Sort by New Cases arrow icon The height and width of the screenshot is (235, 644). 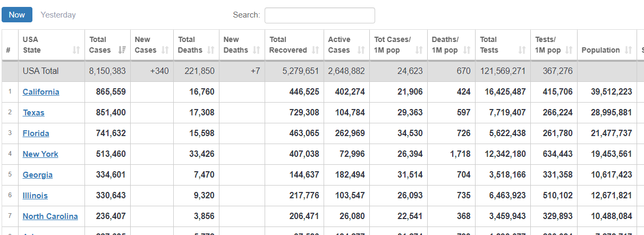[165, 50]
